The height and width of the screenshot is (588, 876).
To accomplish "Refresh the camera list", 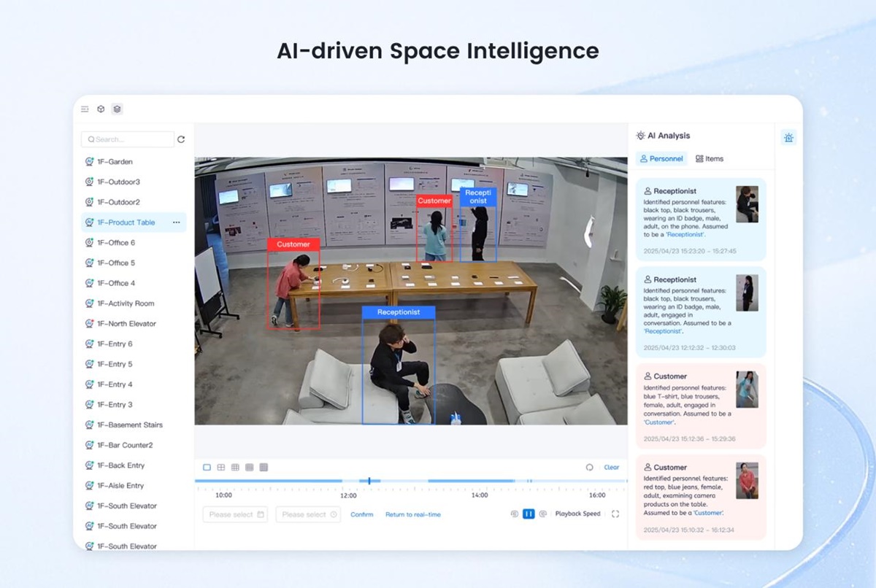I will [181, 139].
